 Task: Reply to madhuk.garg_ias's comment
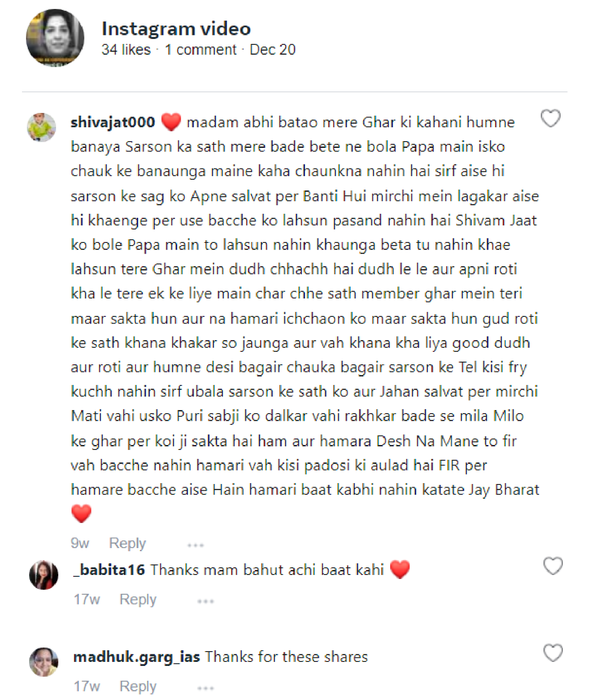click(138, 686)
